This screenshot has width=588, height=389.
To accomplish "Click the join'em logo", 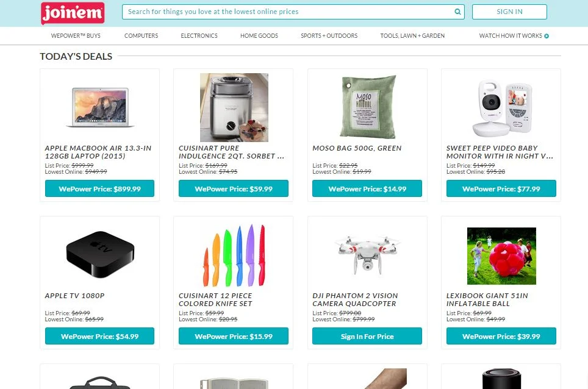I will (73, 13).
